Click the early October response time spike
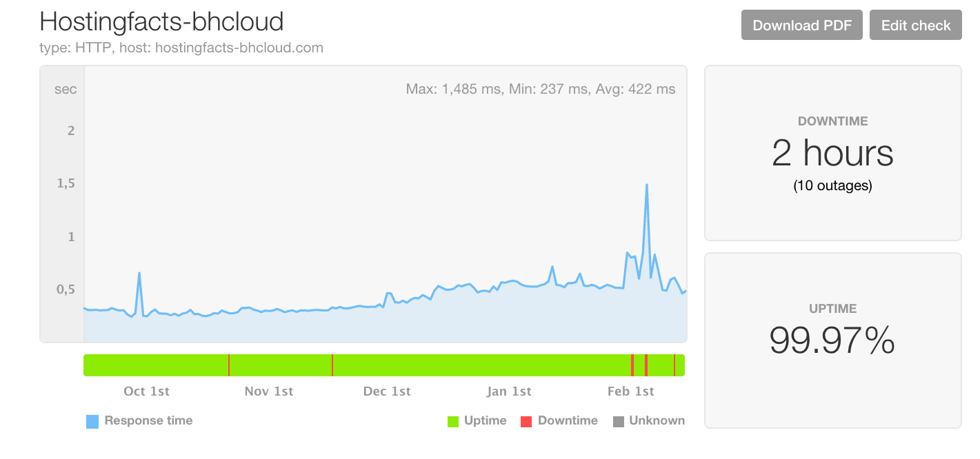The width and height of the screenshot is (980, 459). [139, 273]
